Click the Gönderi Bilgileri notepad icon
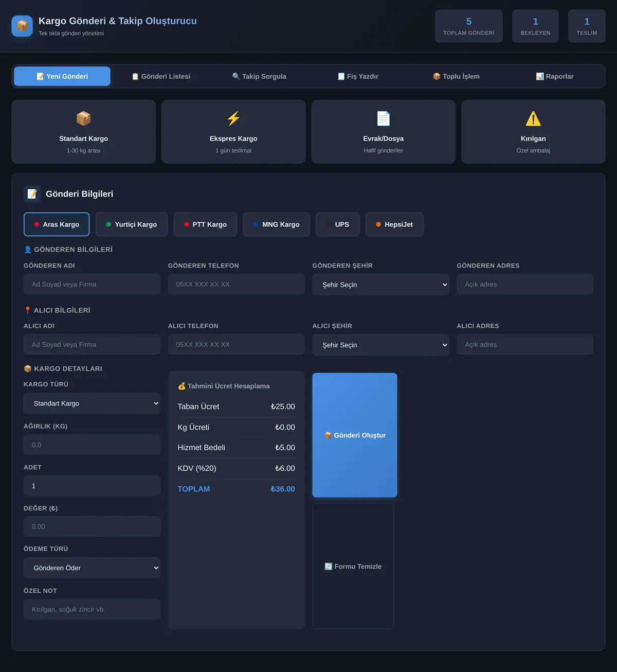This screenshot has width=617, height=672. (x=32, y=194)
